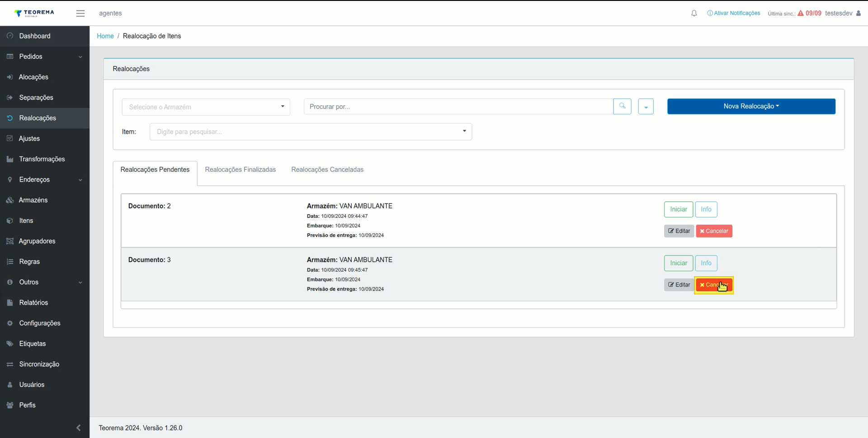Image resolution: width=868 pixels, height=438 pixels.
Task: Open Configurações in the sidebar
Action: [x=45, y=323]
